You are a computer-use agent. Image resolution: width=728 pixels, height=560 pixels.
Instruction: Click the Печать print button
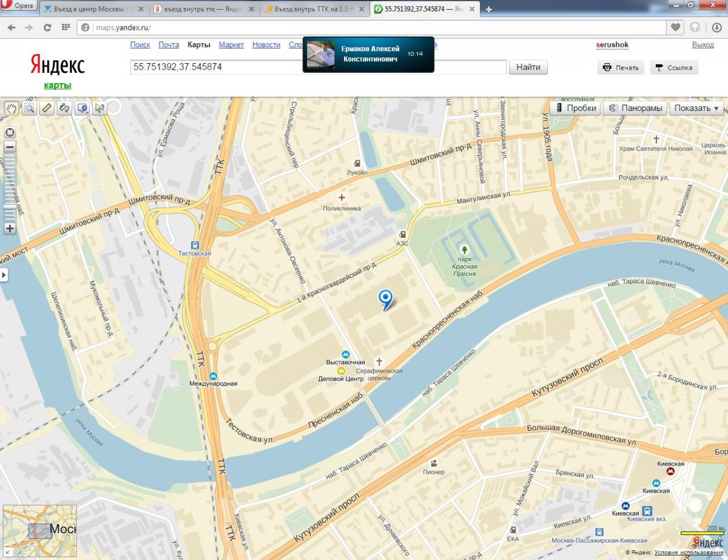click(x=621, y=67)
